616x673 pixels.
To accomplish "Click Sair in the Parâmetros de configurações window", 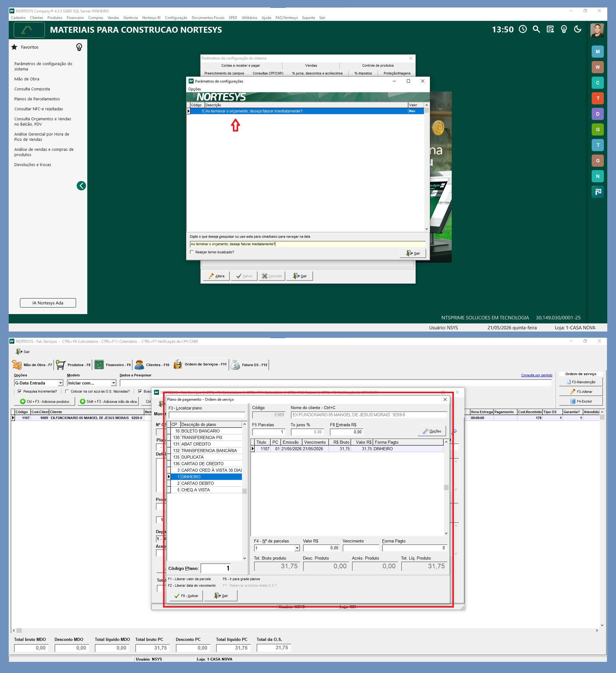I will [413, 253].
